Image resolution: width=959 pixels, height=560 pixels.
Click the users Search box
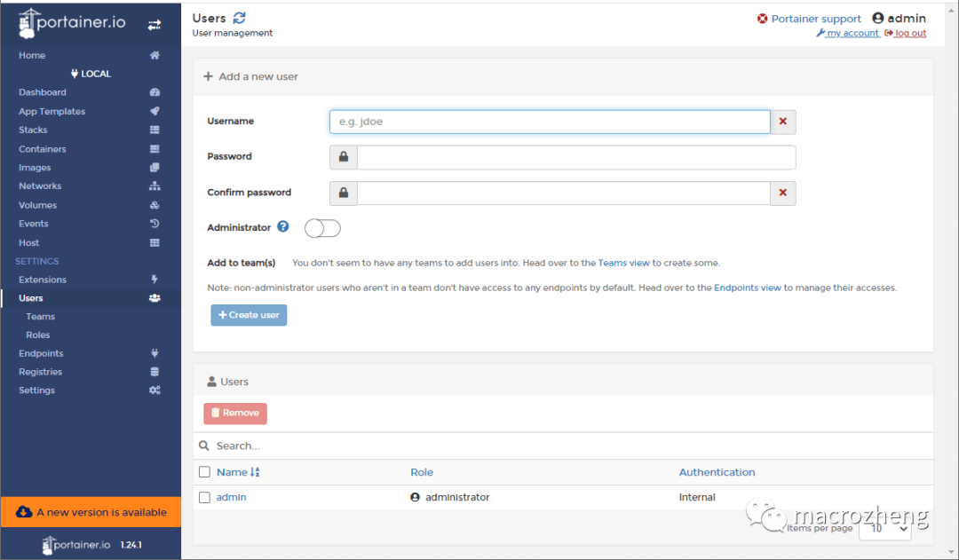click(x=563, y=446)
